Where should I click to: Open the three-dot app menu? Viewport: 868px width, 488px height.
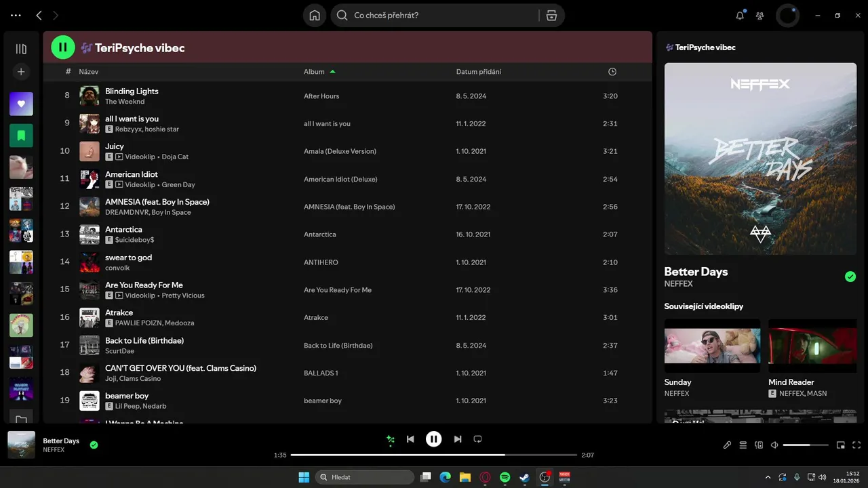coord(16,15)
